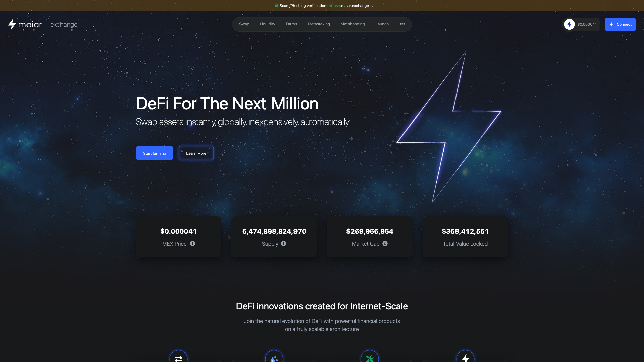This screenshot has height=362, width=644.
Task: Click the MEX token price icon
Action: (x=569, y=24)
